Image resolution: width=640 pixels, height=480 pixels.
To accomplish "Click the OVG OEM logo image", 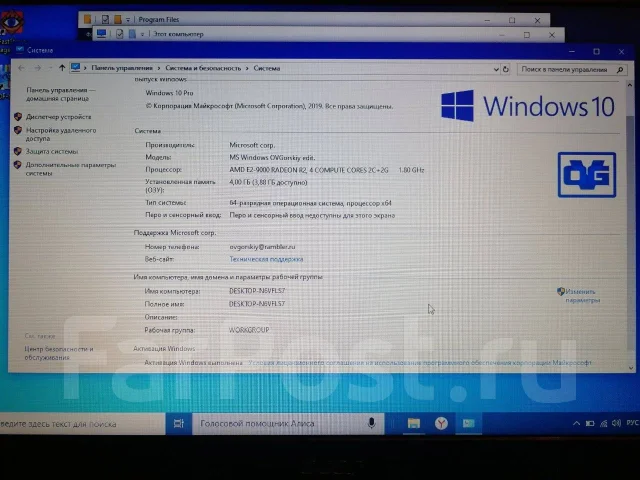I will click(x=587, y=175).
